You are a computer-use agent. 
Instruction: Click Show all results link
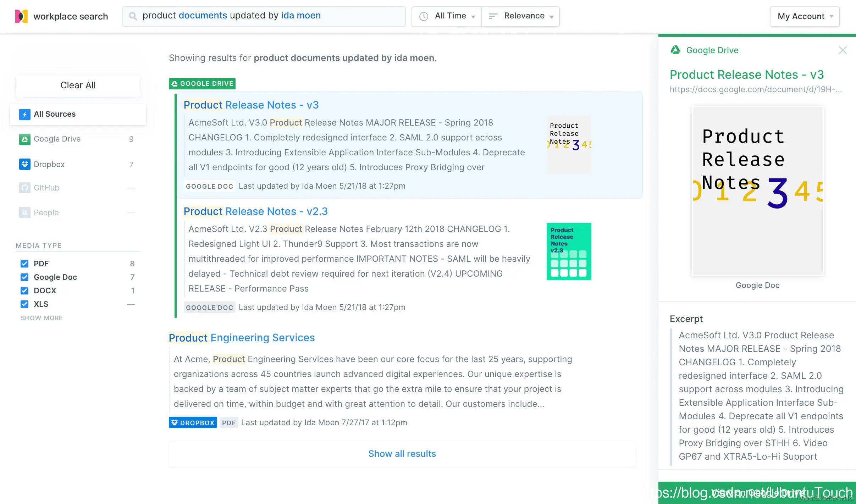[x=402, y=454]
